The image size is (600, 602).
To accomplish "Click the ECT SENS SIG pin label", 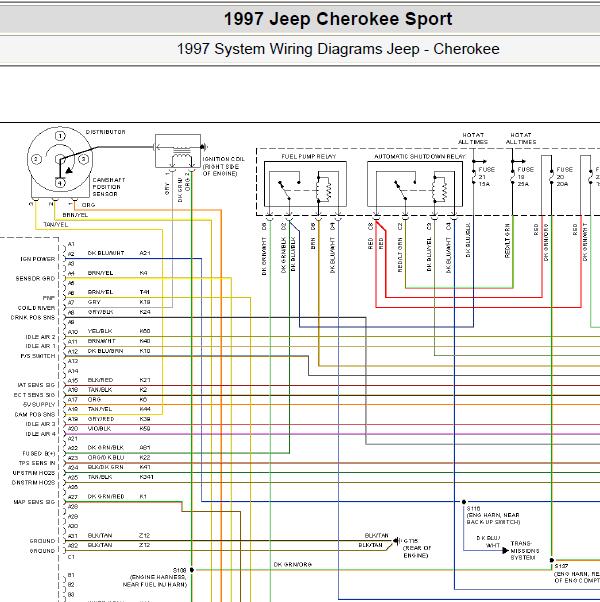I will [x=35, y=395].
